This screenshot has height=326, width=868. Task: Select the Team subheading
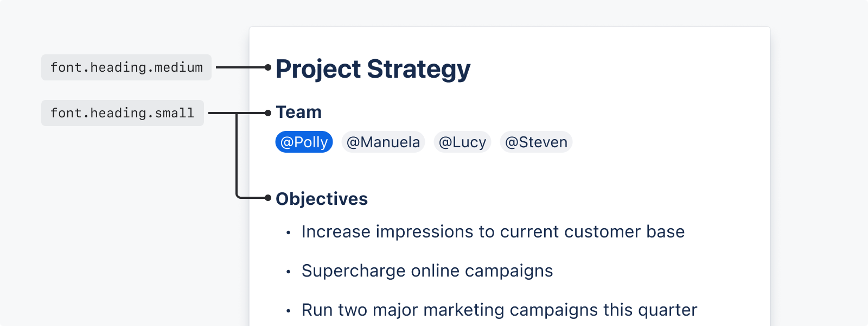click(299, 112)
